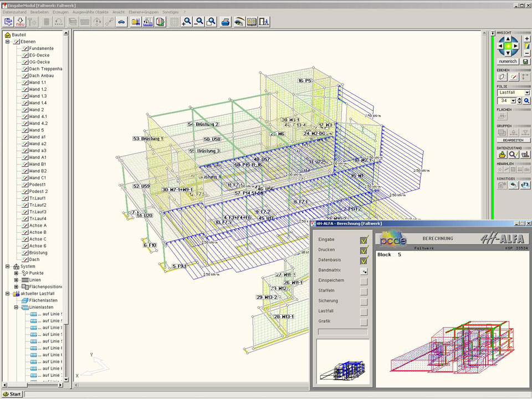Toggle the Datenbasis checkbox
This screenshot has height=399, width=532.
(x=364, y=260)
